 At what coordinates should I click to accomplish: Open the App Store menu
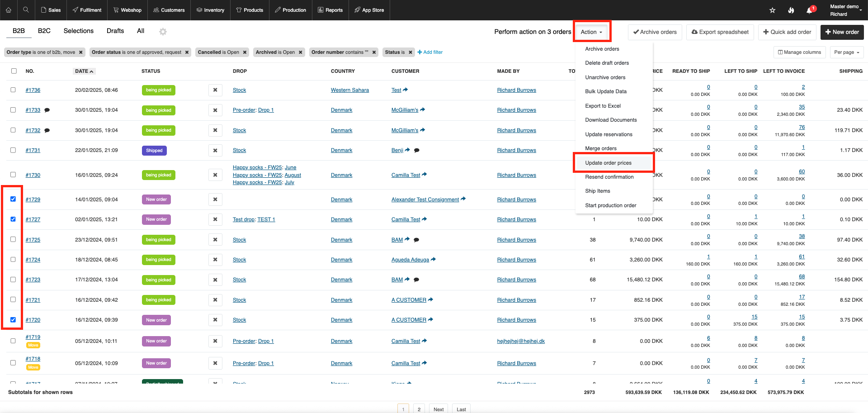point(369,10)
